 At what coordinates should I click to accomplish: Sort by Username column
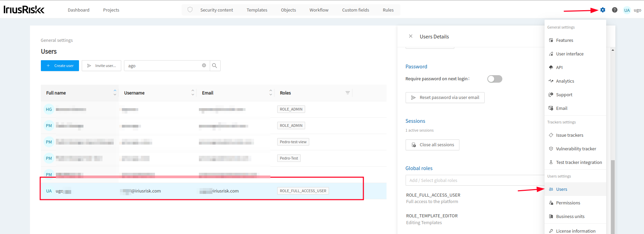point(193,93)
